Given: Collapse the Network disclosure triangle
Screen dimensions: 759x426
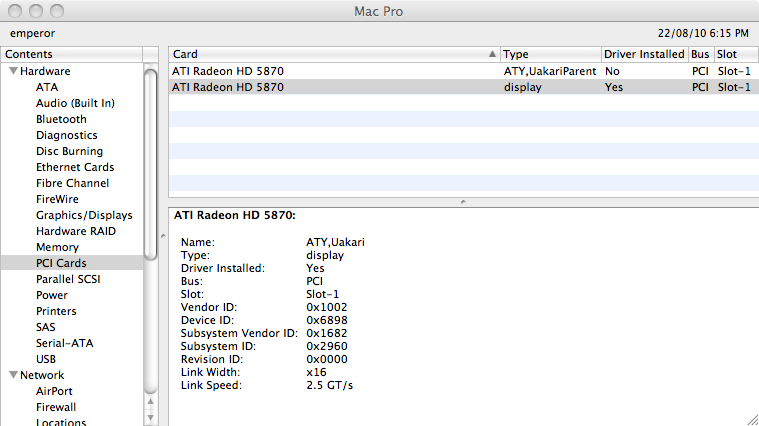Looking at the screenshot, I should click(x=14, y=375).
